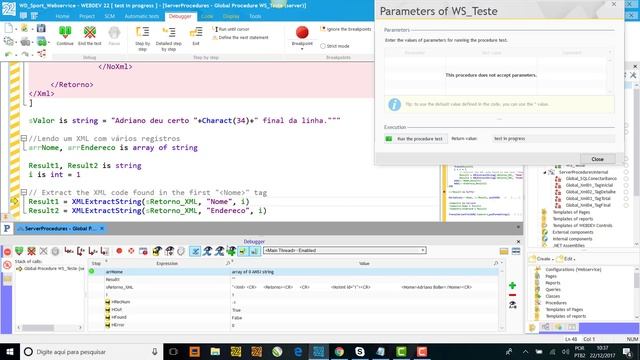Click the Global Procedure WS_Teste stack entry
Image resolution: width=640 pixels, height=360 pixels.
(x=50, y=269)
